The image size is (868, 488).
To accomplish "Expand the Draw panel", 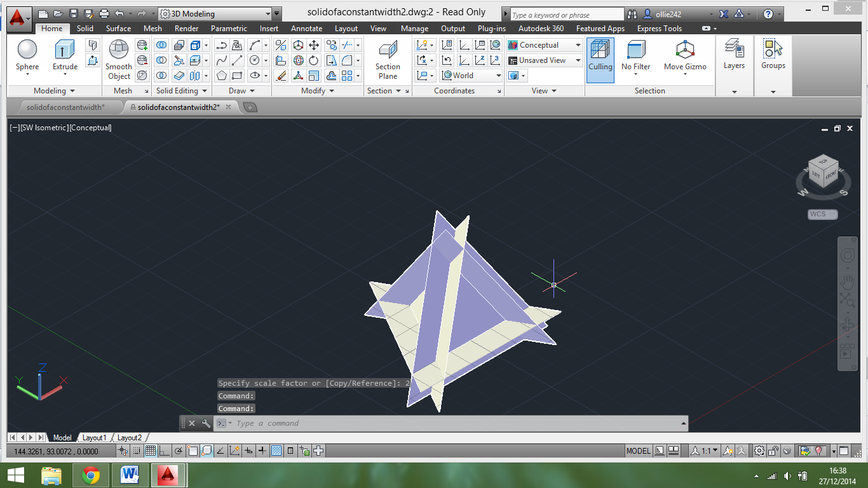I will point(241,91).
